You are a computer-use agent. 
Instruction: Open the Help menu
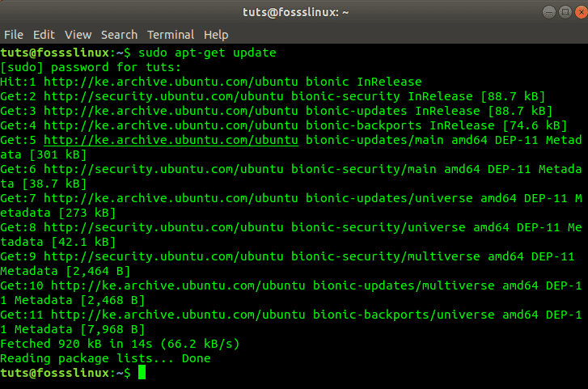click(x=216, y=35)
